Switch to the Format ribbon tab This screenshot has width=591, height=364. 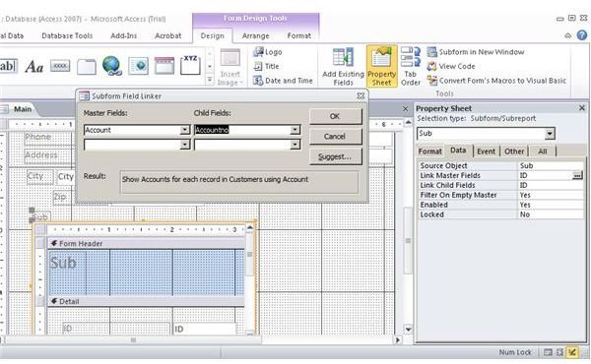[298, 35]
